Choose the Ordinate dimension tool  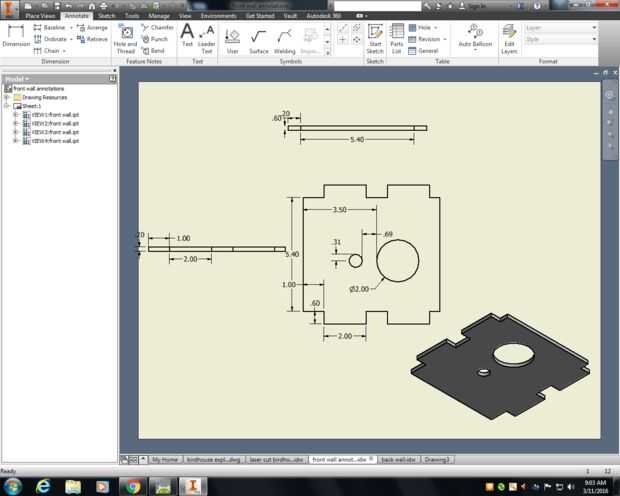[x=50, y=39]
